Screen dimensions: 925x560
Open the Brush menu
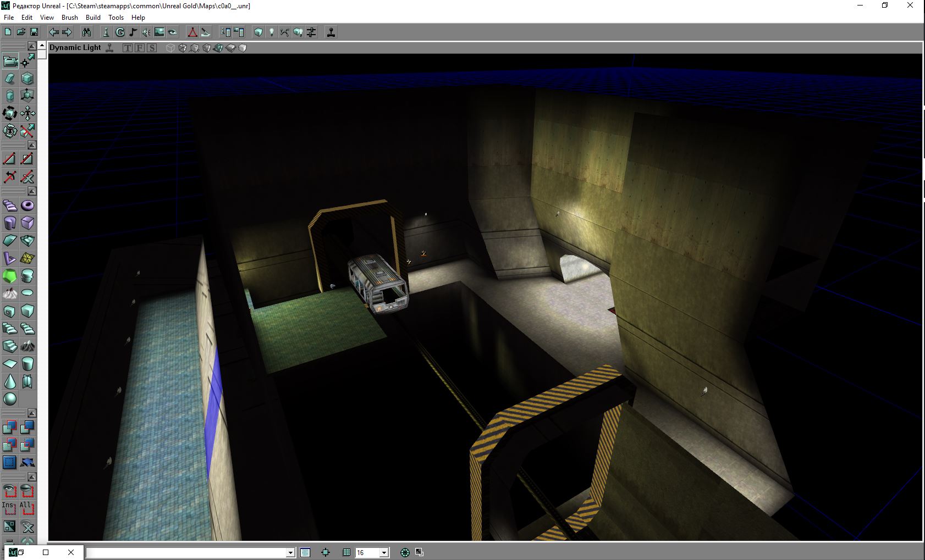tap(69, 17)
